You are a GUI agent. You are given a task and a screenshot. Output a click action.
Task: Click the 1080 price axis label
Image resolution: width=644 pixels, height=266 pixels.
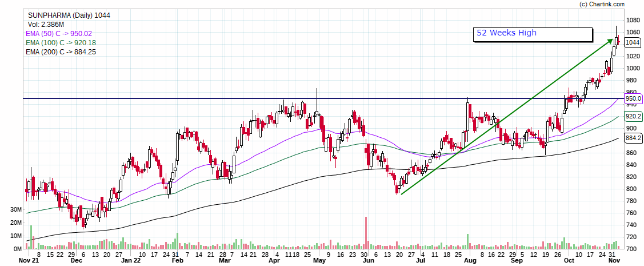point(633,20)
